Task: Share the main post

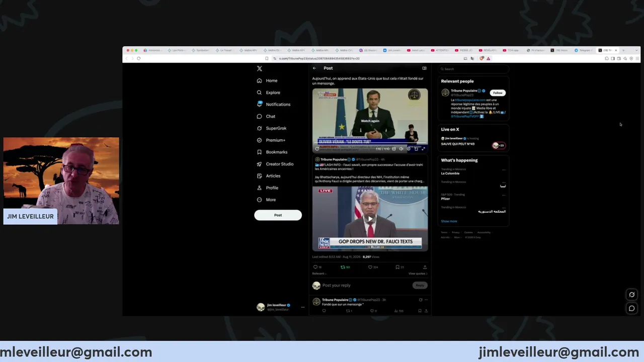Action: [x=425, y=267]
